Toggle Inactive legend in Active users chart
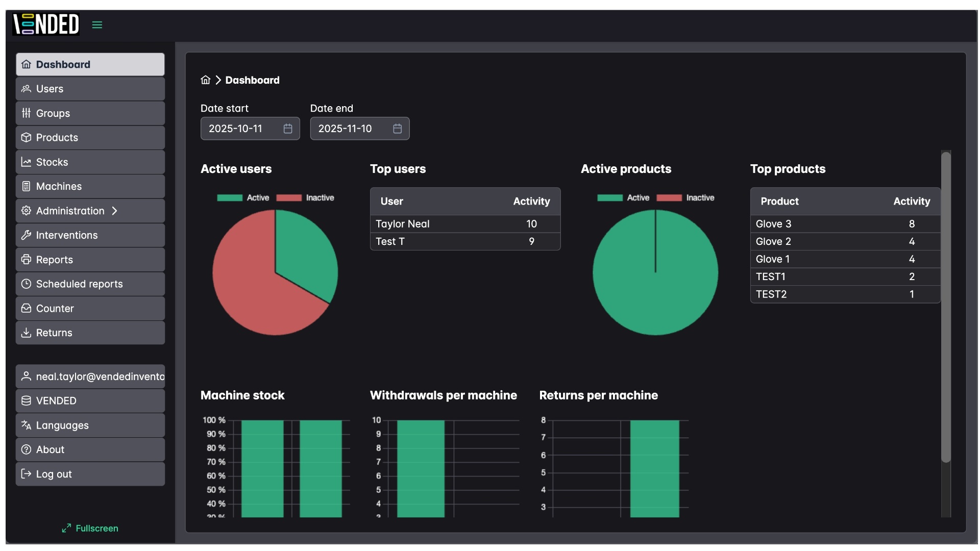 coord(305,198)
